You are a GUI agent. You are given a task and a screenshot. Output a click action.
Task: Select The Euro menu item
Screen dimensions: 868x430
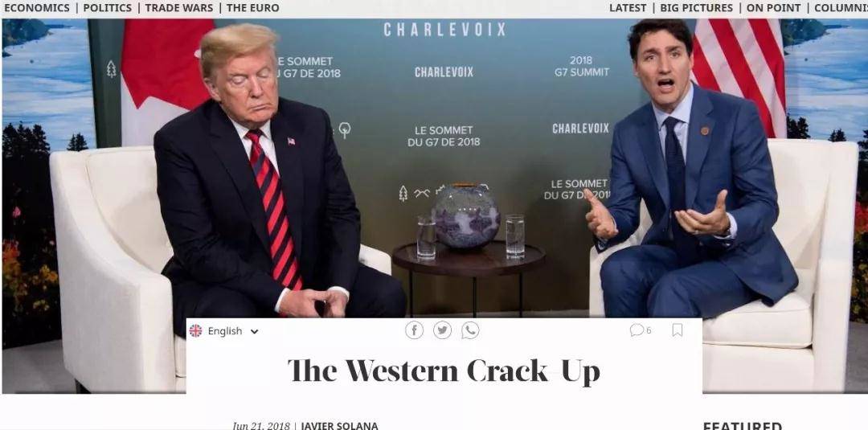(252, 8)
